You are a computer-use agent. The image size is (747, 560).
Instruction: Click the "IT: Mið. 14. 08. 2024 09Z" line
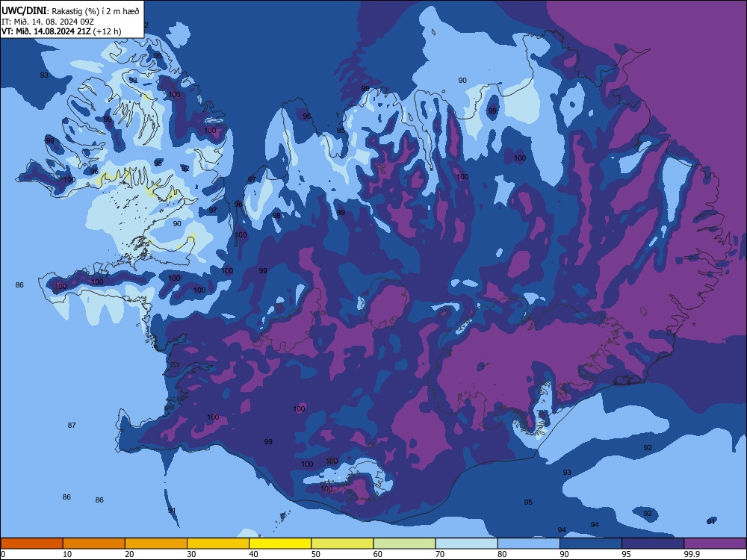tap(48, 22)
